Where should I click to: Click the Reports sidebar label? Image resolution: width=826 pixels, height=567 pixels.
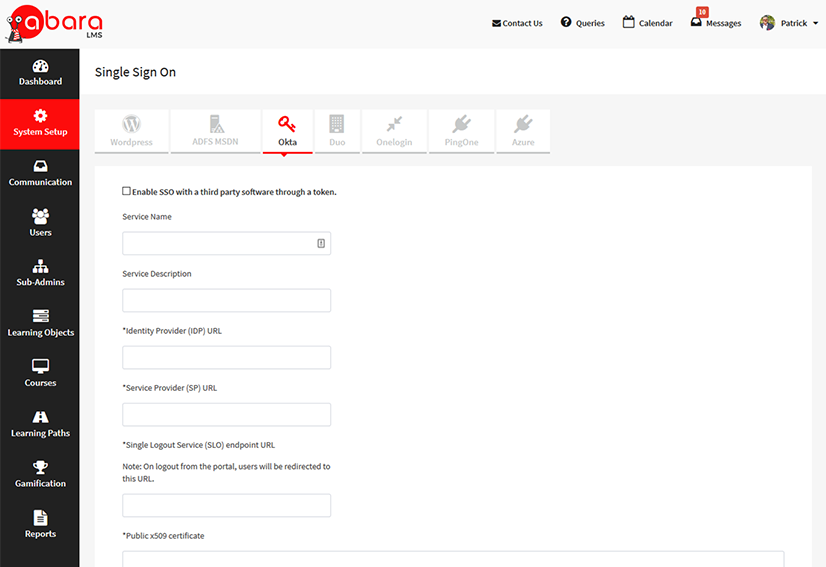pos(41,534)
